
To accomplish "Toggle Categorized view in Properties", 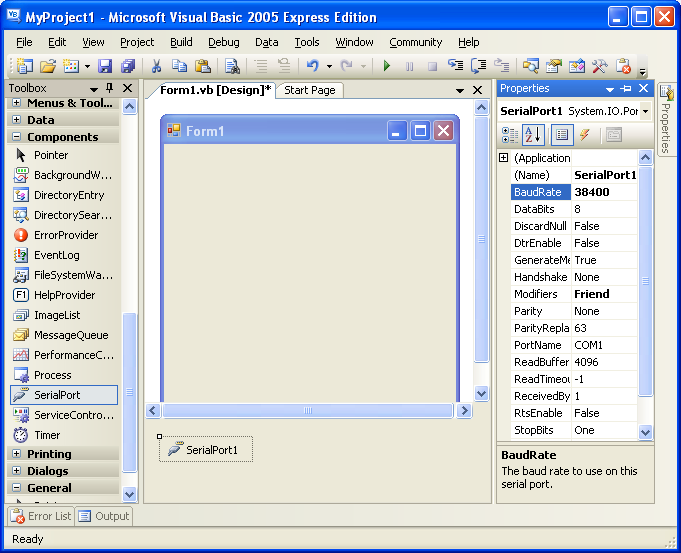I will click(509, 135).
